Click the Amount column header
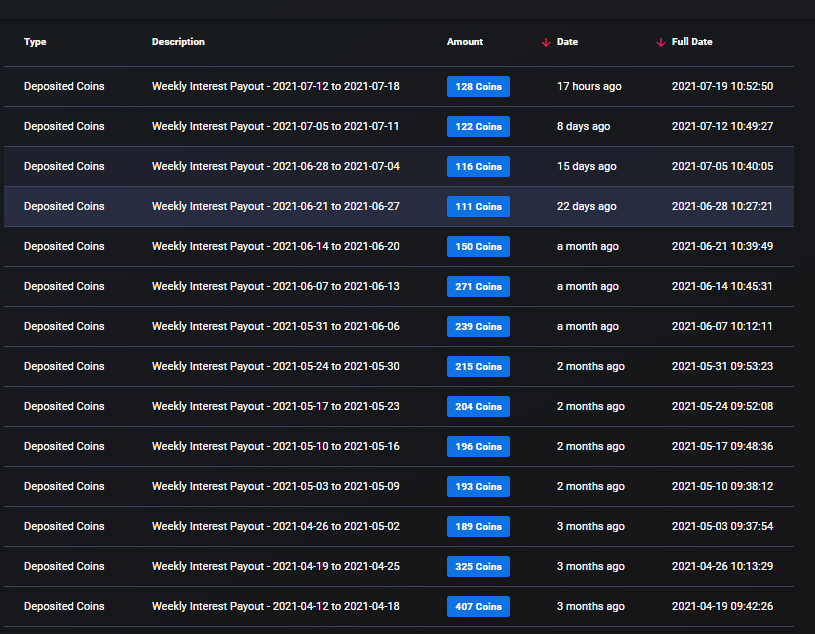 tap(464, 42)
